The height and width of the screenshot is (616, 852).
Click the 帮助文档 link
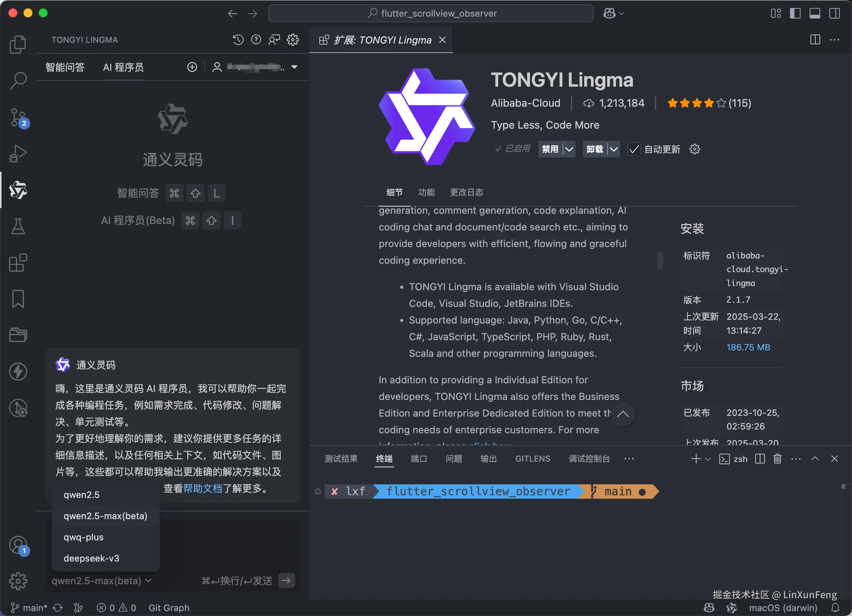point(203,488)
